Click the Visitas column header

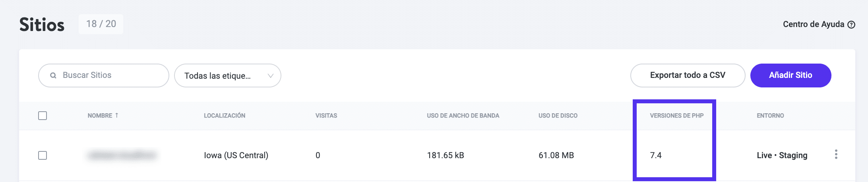[326, 116]
